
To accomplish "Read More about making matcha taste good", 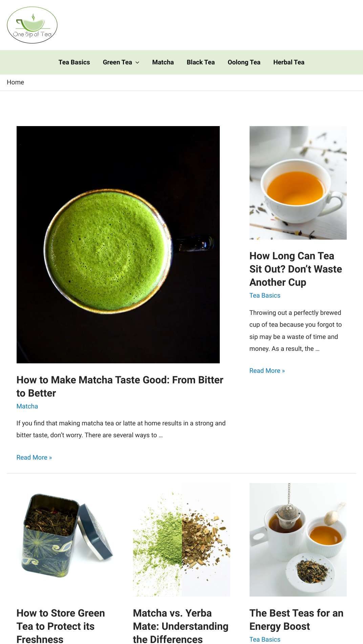I will [x=34, y=458].
